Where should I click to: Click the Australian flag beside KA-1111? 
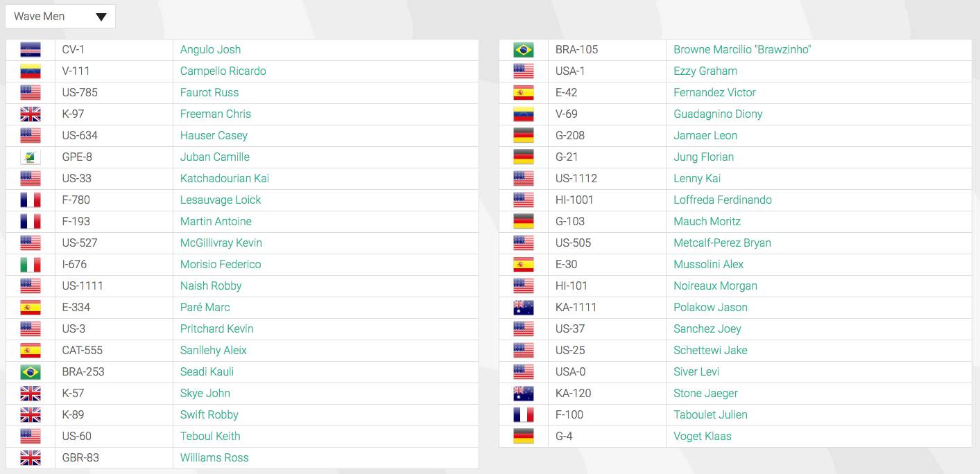coord(524,308)
